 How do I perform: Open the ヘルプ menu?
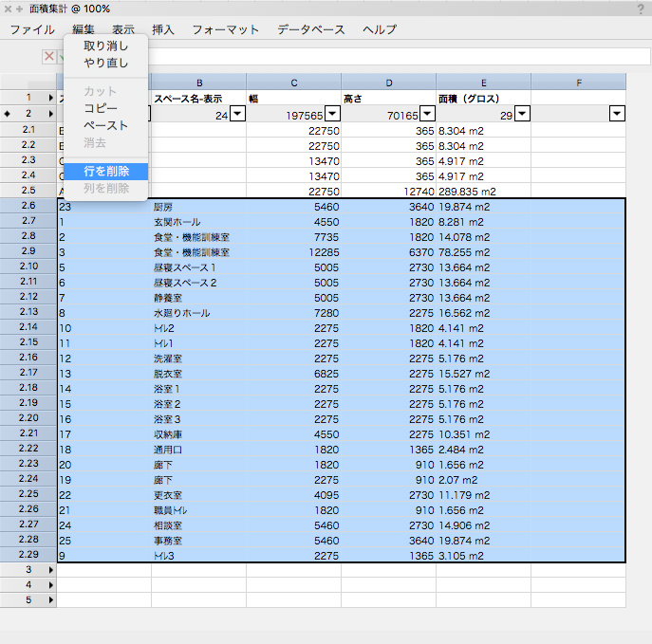(380, 29)
